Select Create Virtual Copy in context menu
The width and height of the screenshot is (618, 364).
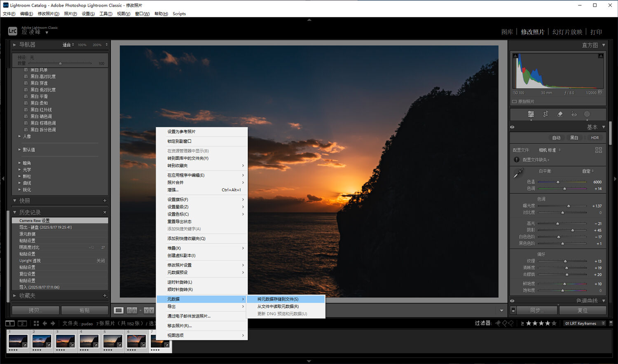click(x=181, y=255)
